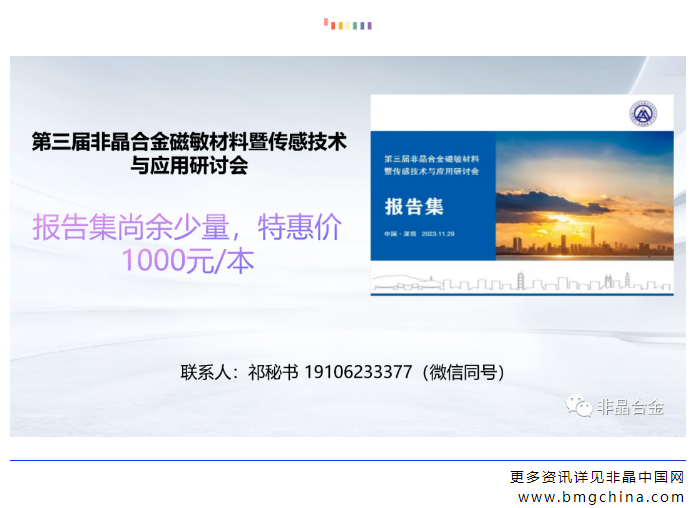Click the 报告集 heading on the cover
The image size is (693, 508).
(414, 206)
